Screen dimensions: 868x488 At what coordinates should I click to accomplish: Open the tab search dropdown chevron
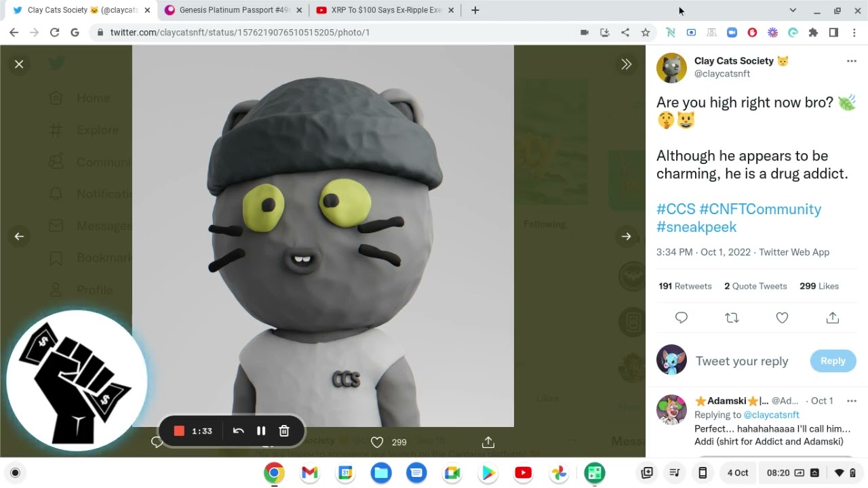793,10
